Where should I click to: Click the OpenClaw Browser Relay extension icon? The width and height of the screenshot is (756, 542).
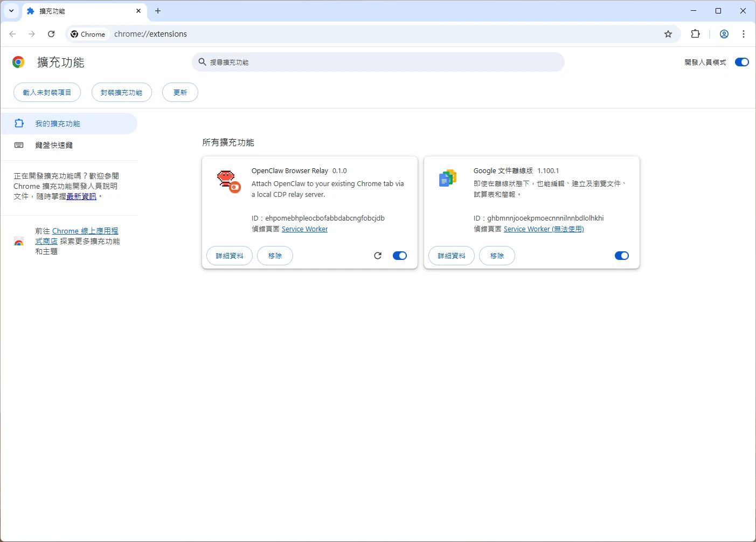228,180
